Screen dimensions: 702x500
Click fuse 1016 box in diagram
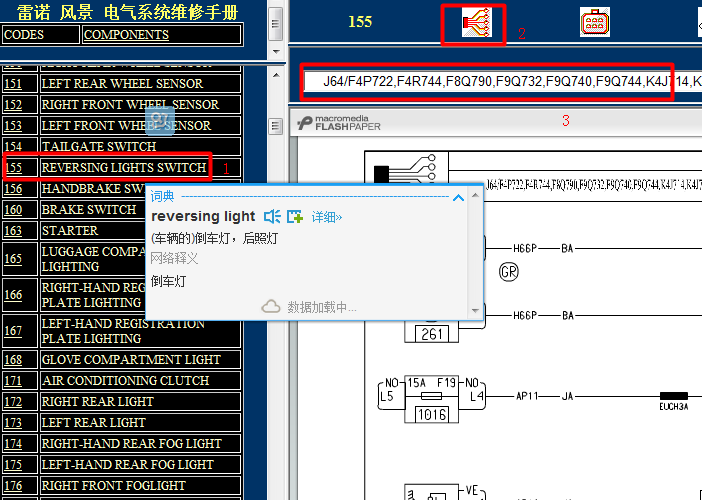432,415
